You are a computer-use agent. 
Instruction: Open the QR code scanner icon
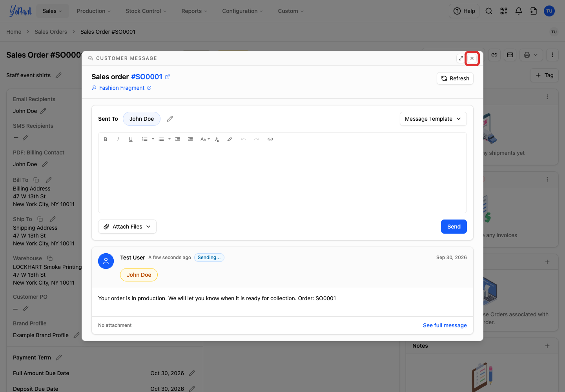pos(504,11)
